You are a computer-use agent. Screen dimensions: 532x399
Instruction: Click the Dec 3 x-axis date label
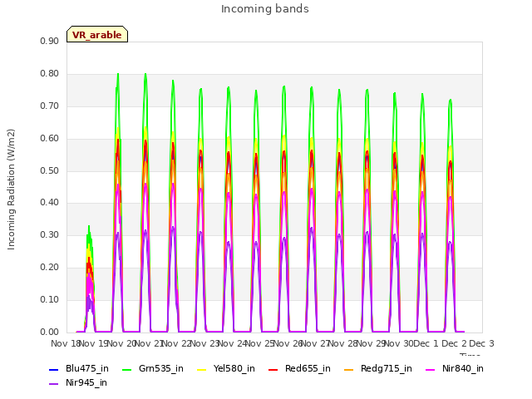[x=481, y=343]
